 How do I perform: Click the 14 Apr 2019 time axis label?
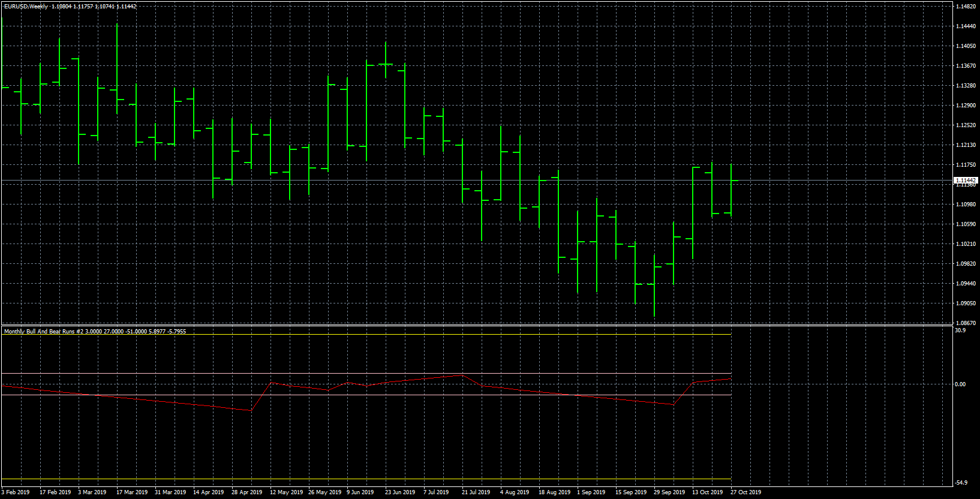[x=209, y=492]
